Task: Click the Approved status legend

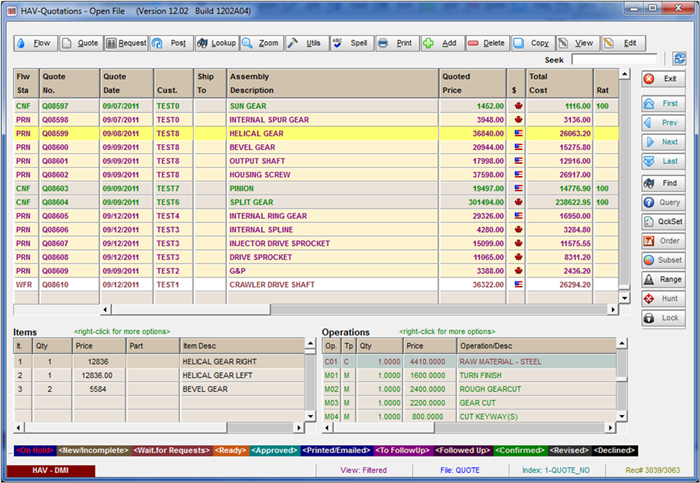Action: [275, 450]
